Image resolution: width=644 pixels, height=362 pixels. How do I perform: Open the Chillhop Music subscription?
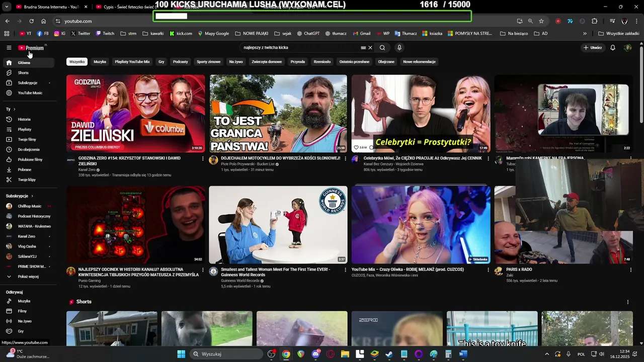pyautogui.click(x=28, y=206)
